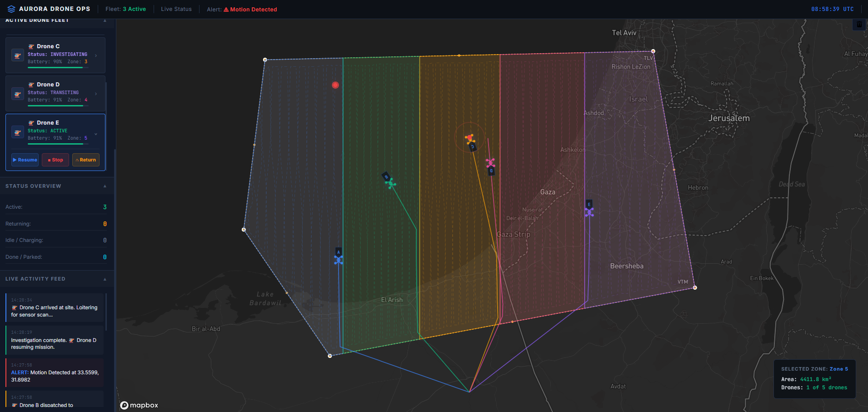Image resolution: width=868 pixels, height=412 pixels.
Task: Click the Idle / Charging count row
Action: tap(56, 240)
